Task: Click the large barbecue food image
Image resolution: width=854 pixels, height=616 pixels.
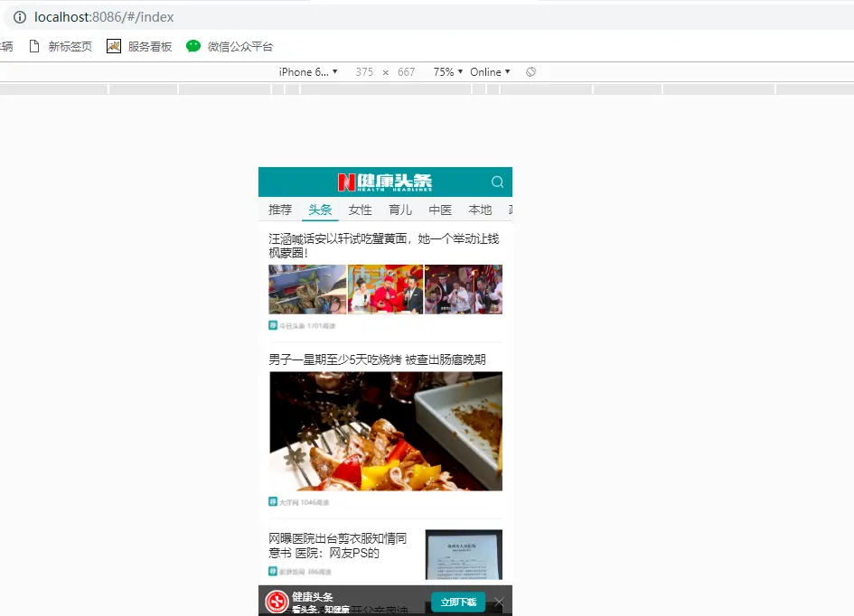Action: click(386, 432)
